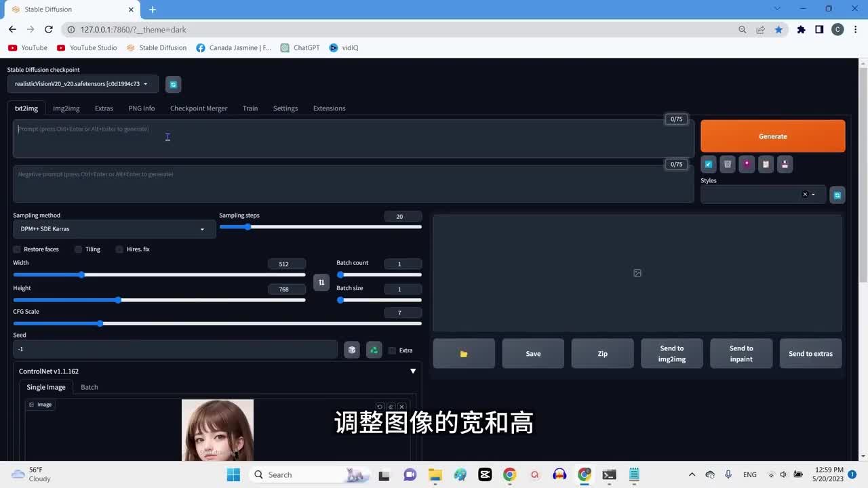This screenshot has width=868, height=488.
Task: Toggle the Tiling checkbox
Action: tap(79, 249)
